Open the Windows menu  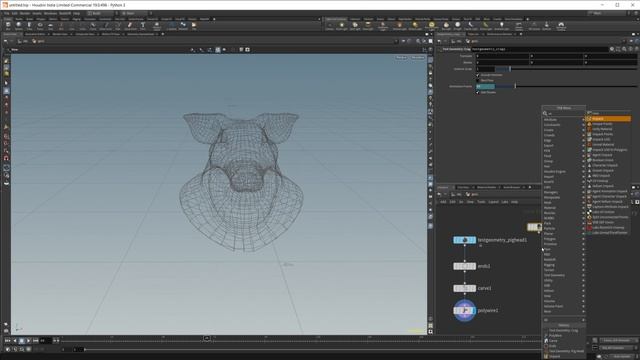tap(51, 13)
